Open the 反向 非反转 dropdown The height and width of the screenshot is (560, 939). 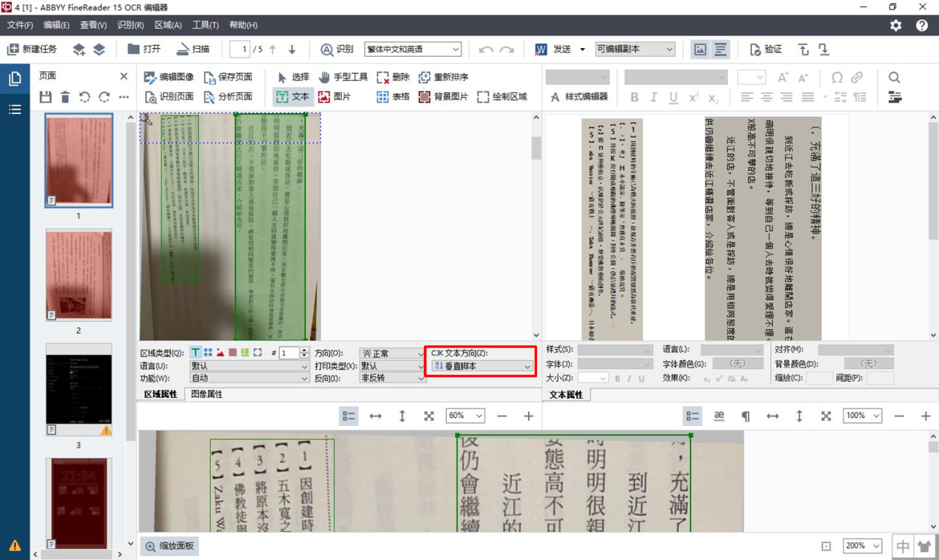coord(392,378)
